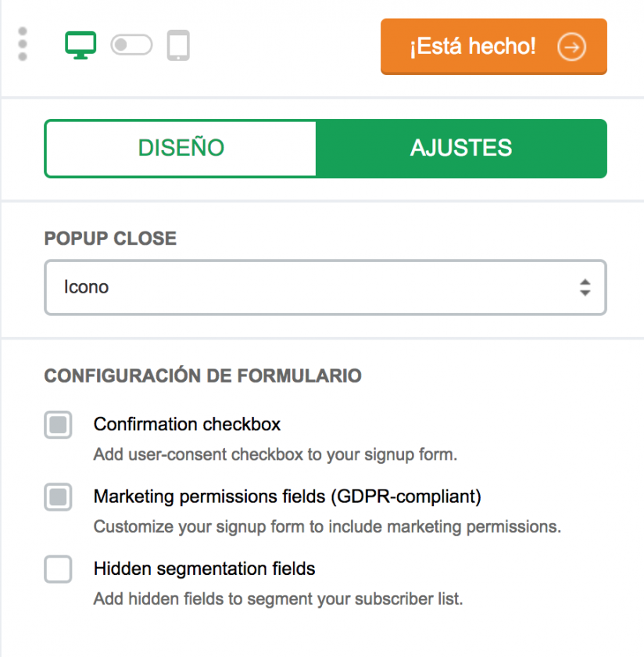This screenshot has height=657, width=644.
Task: Click the Confirmation checkbox label text
Action: [187, 425]
